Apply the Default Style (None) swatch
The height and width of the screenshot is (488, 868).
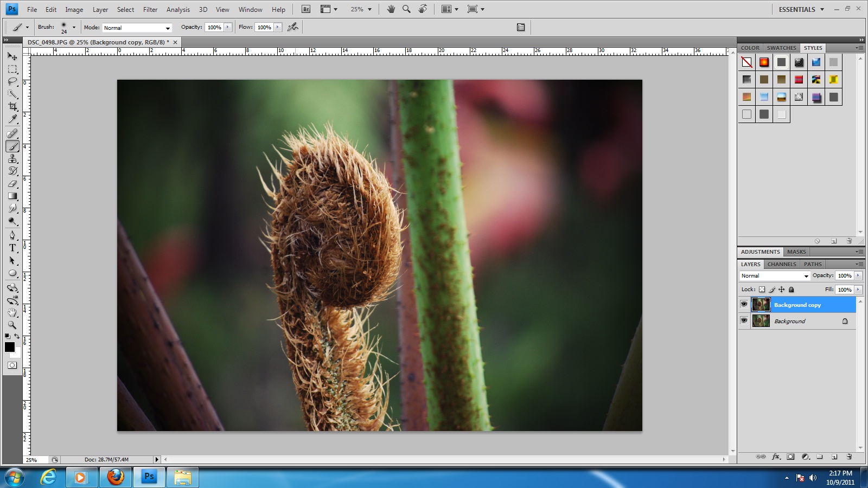(x=747, y=62)
